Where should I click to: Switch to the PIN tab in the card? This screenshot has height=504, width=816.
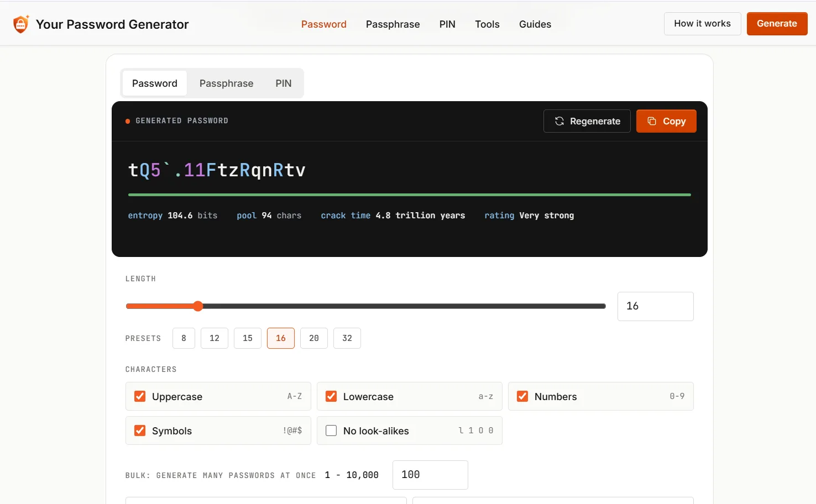[284, 83]
